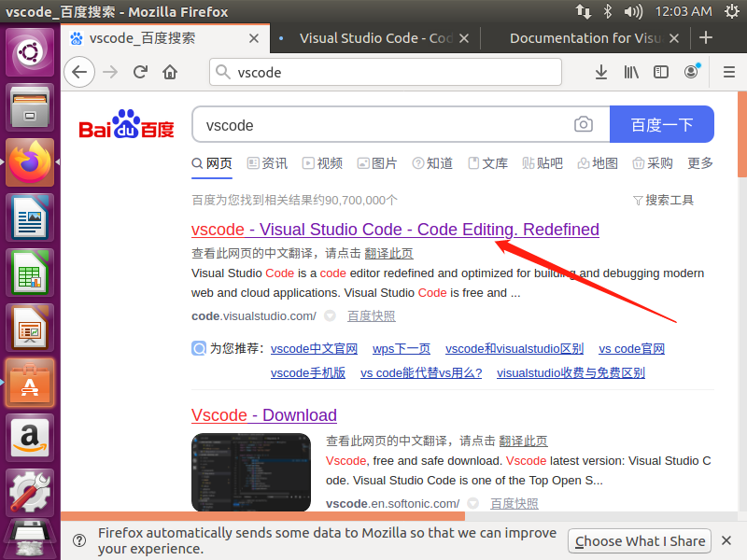Launch LibreOffice Writer from dock
The height and width of the screenshot is (560, 747).
click(30, 218)
